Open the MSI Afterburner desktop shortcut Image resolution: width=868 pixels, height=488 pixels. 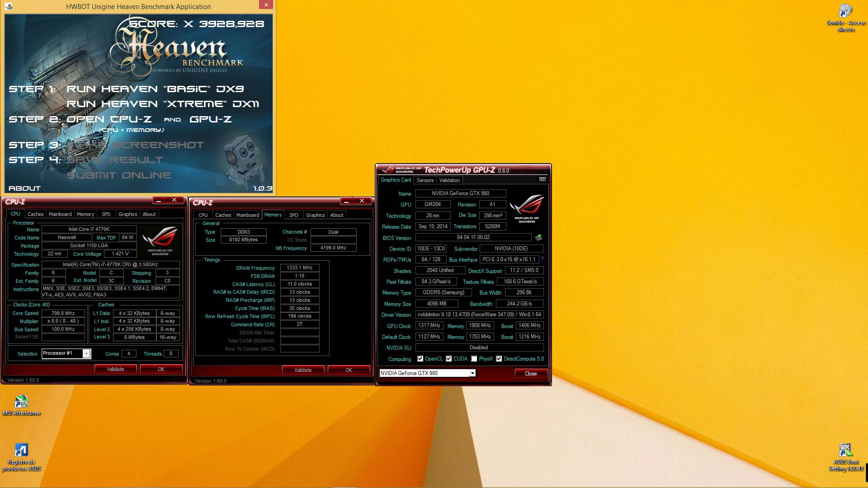pos(21,405)
